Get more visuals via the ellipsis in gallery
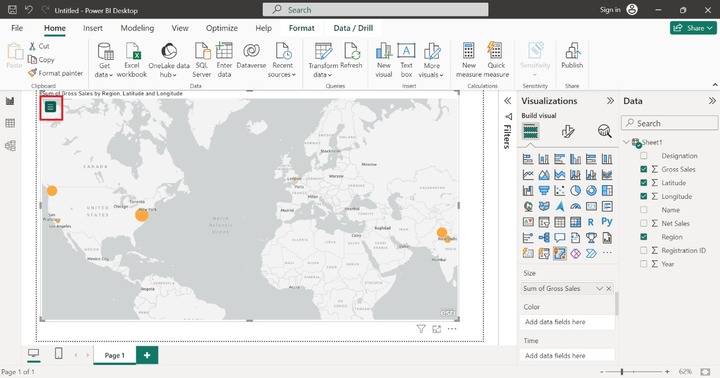 607,253
